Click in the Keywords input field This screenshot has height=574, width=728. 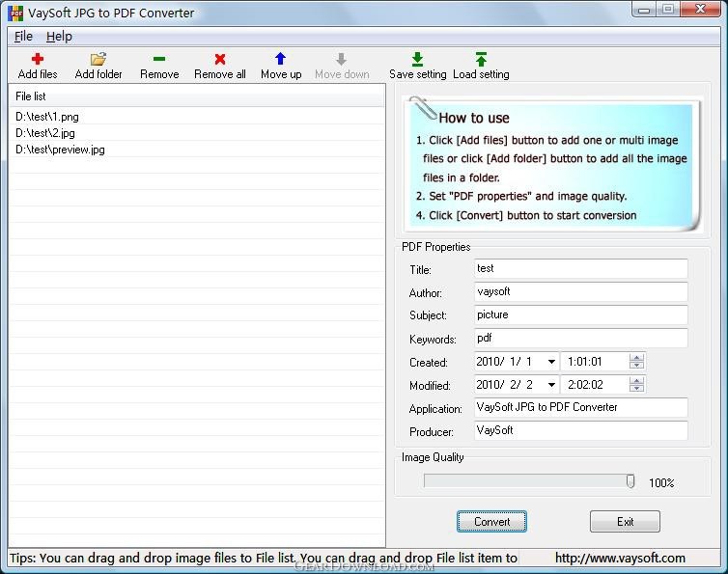[x=581, y=339]
